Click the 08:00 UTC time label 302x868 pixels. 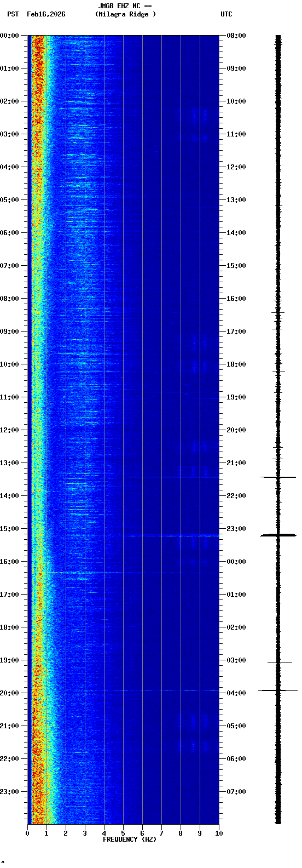pyautogui.click(x=236, y=36)
